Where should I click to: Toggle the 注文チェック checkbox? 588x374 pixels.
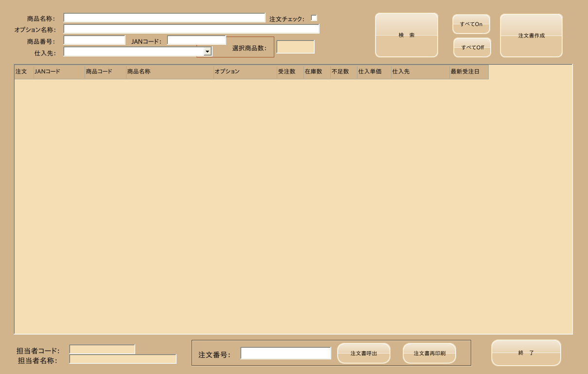314,18
